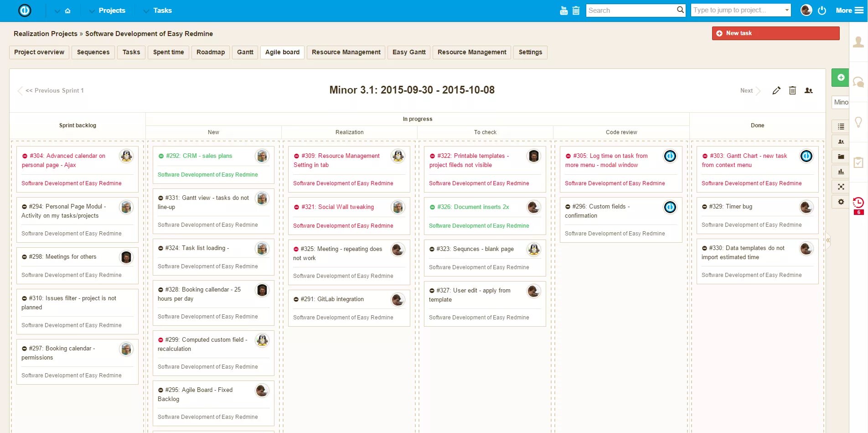Collapse right panel with double chevron handle
The height and width of the screenshot is (433, 868).
point(828,240)
